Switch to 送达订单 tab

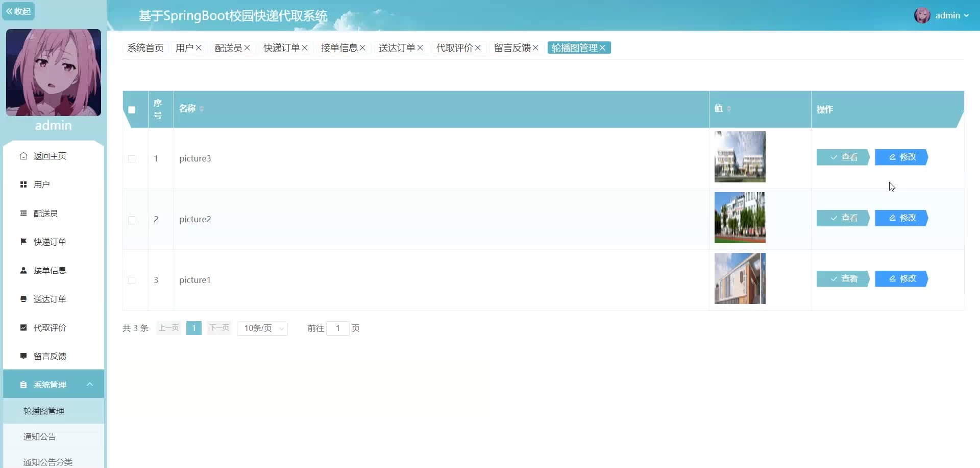(397, 48)
